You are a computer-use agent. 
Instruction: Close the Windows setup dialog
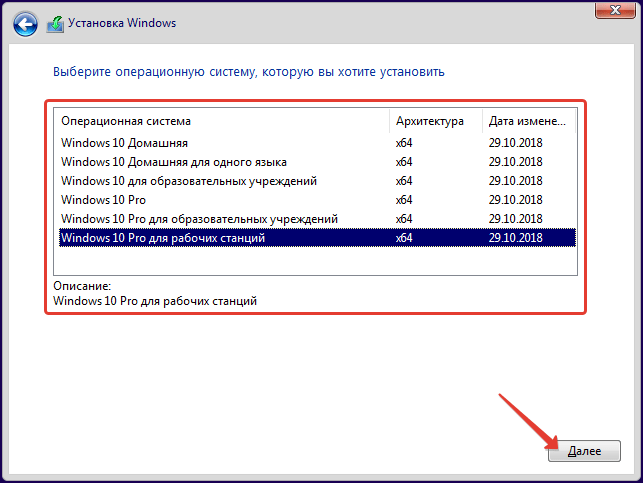615,10
